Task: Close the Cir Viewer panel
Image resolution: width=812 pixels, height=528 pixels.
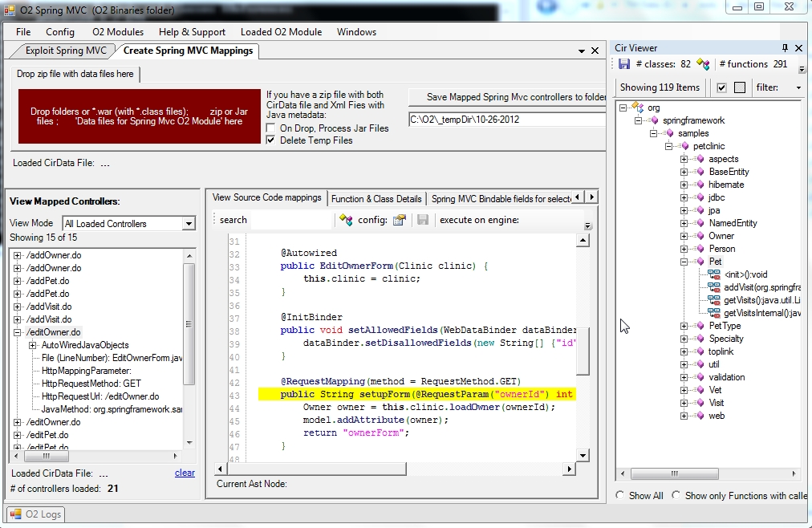Action: 798,48
